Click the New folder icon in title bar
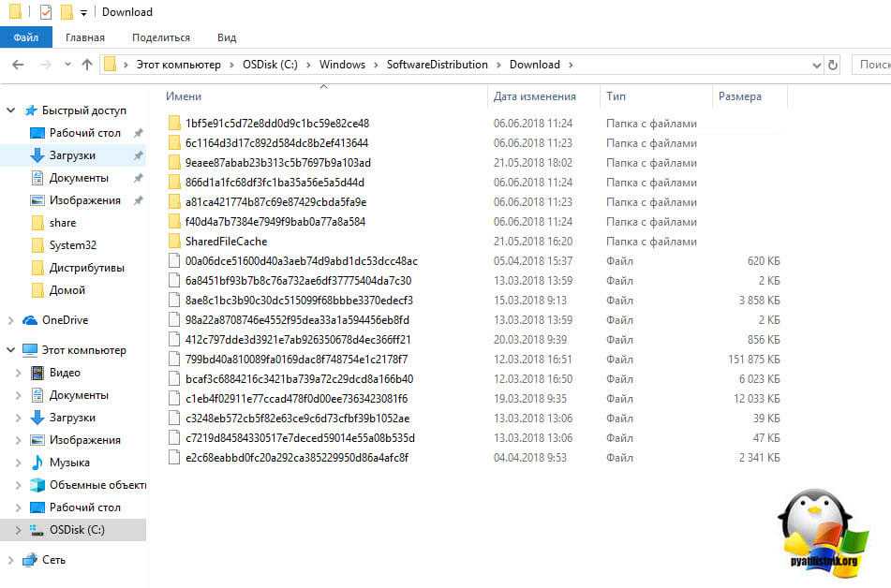Screen dimensions: 891x588 pos(67,12)
